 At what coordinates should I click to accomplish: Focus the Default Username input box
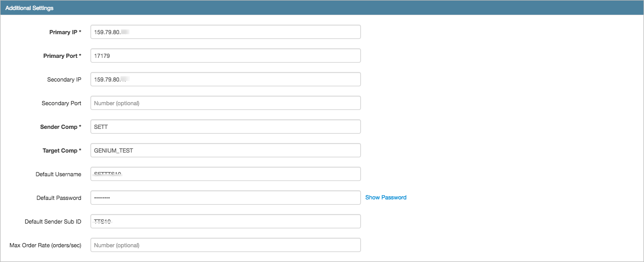click(x=226, y=174)
